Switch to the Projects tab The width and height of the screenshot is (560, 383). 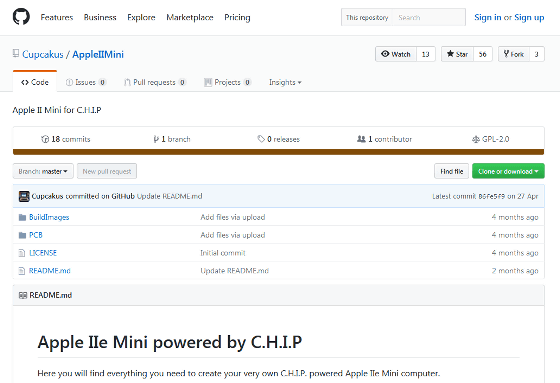pos(228,82)
